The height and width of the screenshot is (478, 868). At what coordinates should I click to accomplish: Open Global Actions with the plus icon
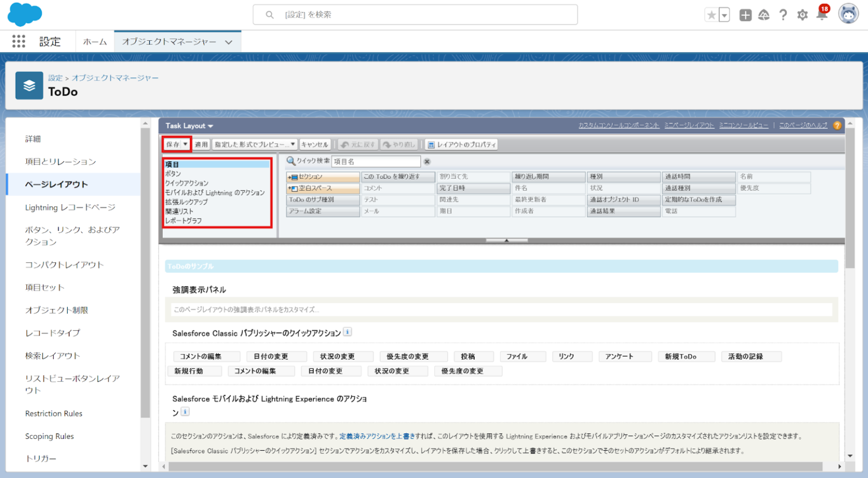[745, 15]
